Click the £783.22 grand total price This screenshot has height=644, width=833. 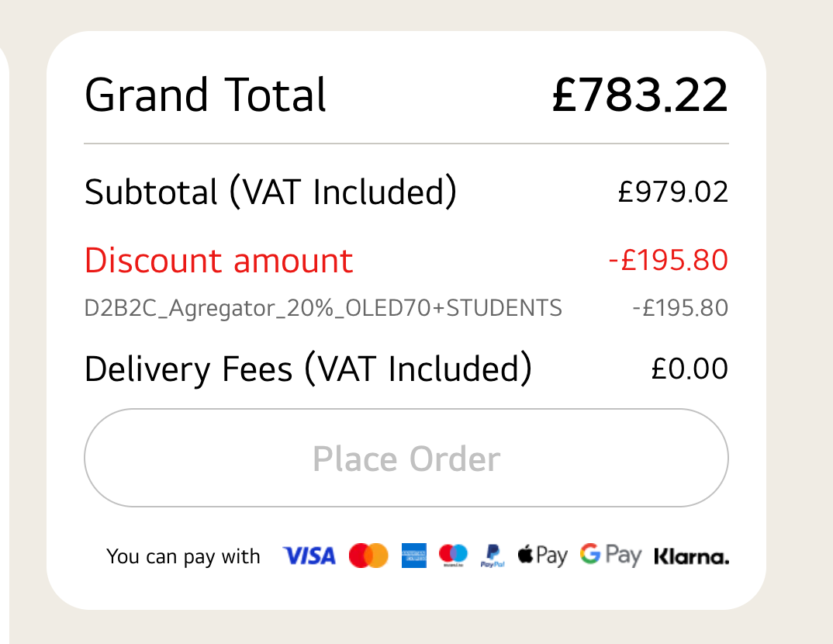(x=640, y=95)
